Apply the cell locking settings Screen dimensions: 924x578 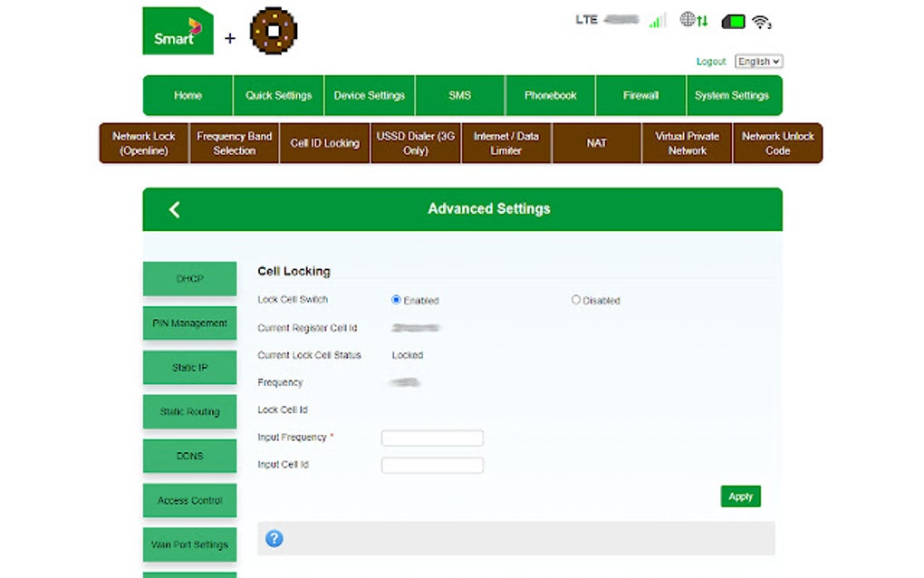740,496
